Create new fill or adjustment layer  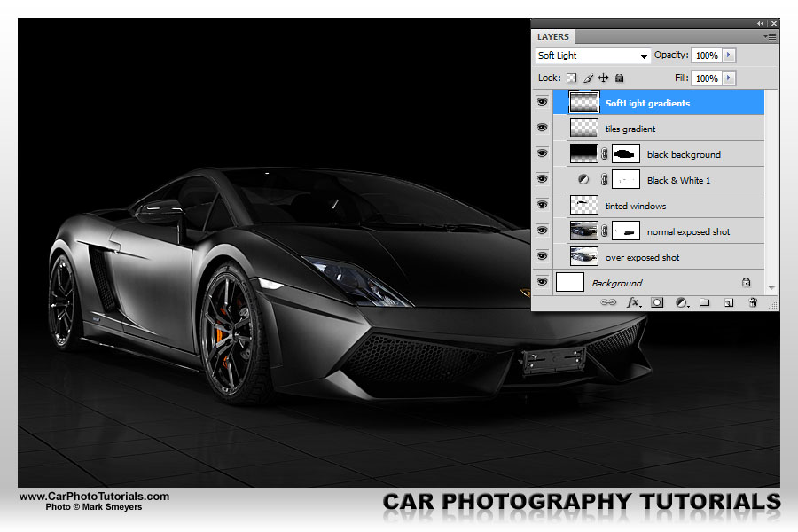coord(682,302)
